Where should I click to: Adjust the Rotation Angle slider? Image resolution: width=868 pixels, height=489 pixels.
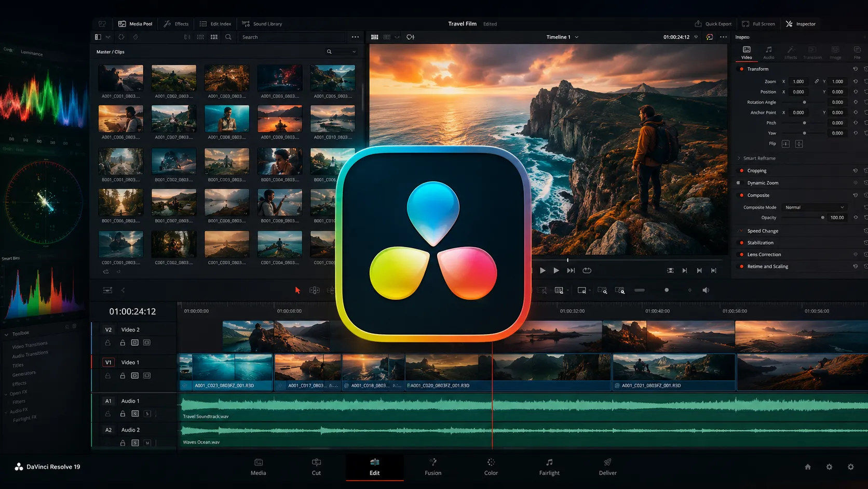(x=804, y=102)
